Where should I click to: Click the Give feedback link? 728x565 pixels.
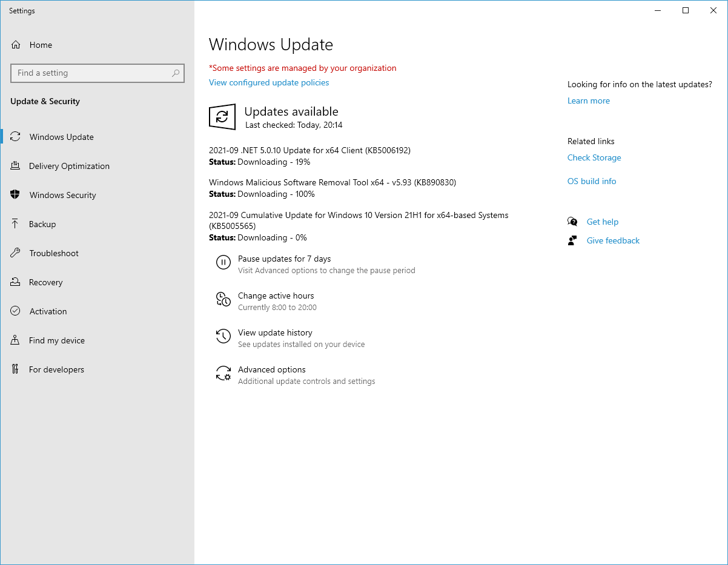613,240
